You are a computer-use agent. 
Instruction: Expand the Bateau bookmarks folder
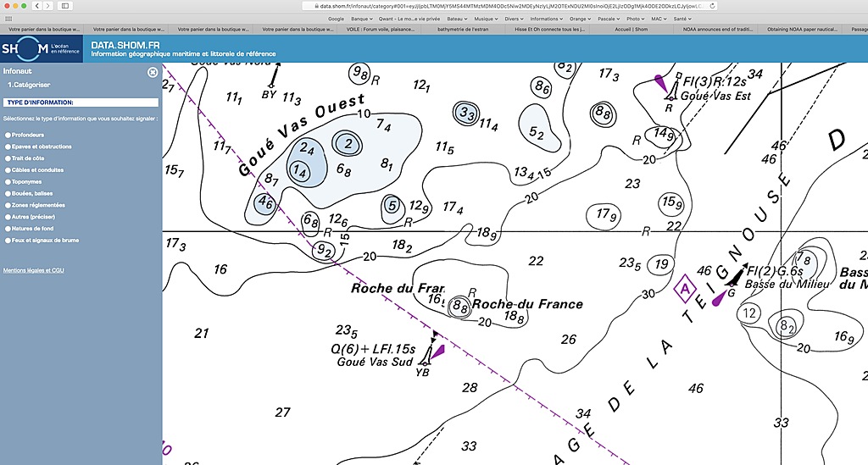point(457,19)
